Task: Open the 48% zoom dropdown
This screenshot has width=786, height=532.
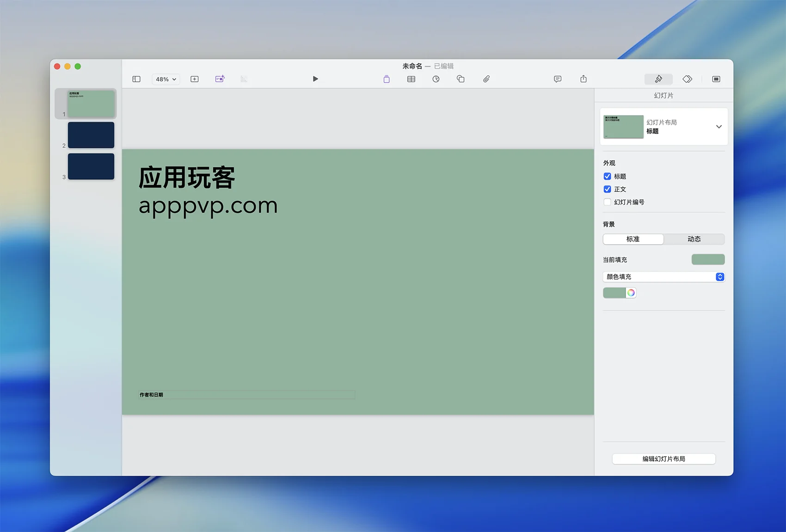Action: coord(166,79)
